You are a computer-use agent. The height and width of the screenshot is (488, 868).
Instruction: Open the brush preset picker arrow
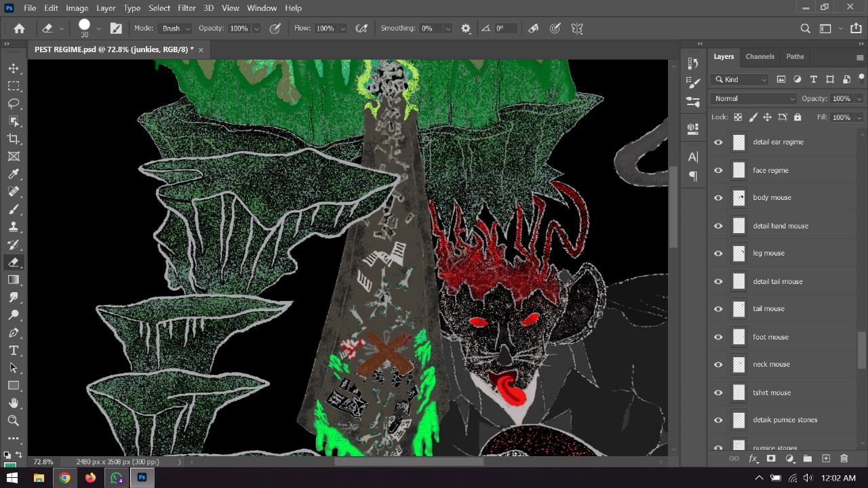tap(98, 28)
